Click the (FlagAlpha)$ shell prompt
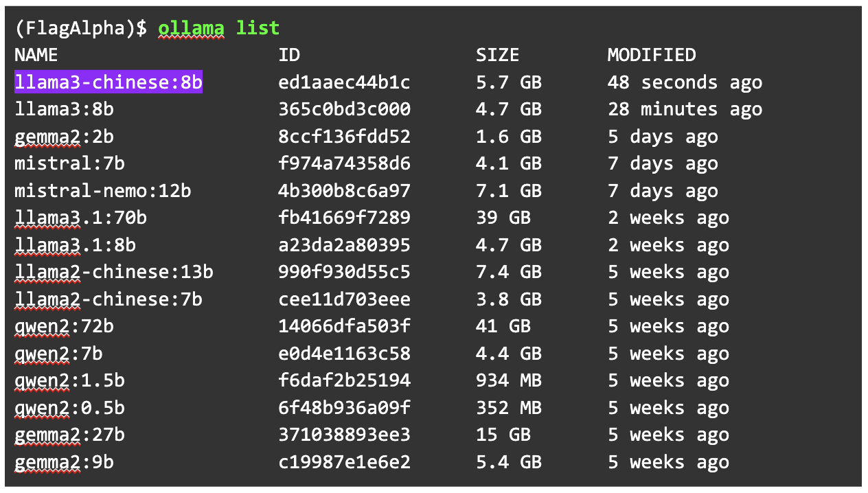Image resolution: width=868 pixels, height=493 pixels. click(x=80, y=28)
